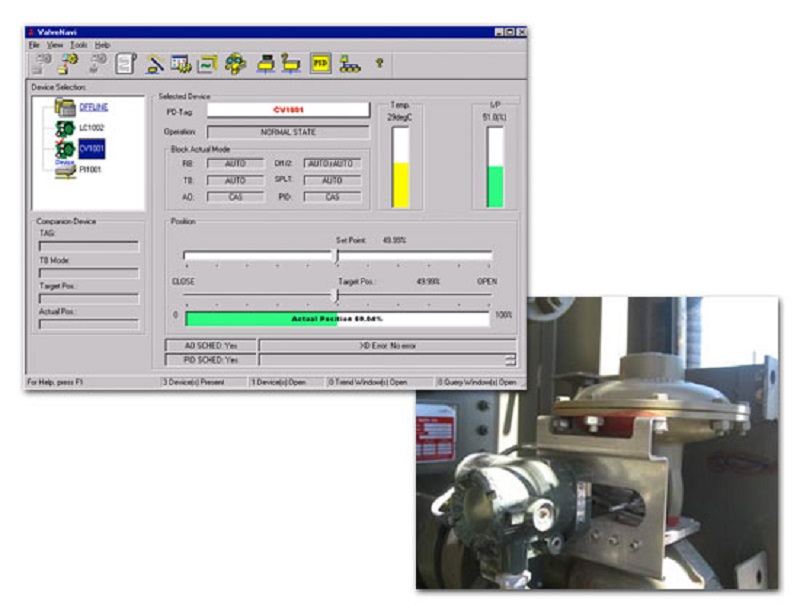
Task: Click the green I/P bar gauge
Action: coord(495,168)
